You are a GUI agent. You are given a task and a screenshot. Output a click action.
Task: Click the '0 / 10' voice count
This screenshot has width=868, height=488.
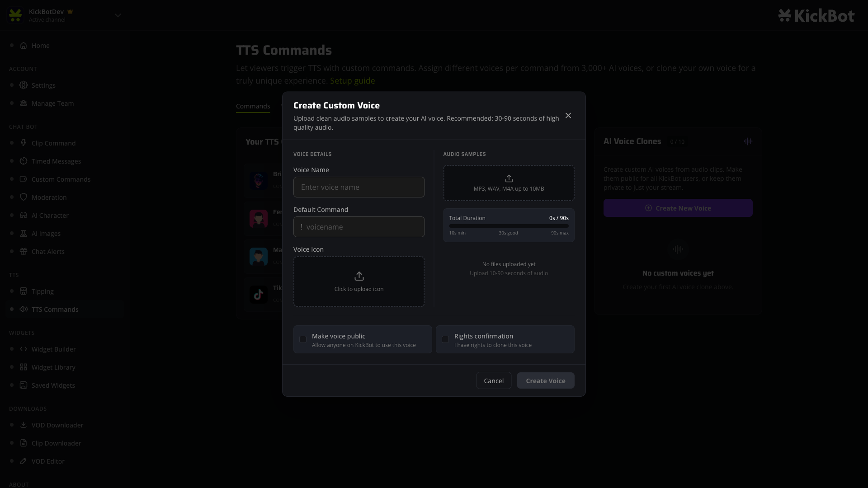tap(677, 142)
